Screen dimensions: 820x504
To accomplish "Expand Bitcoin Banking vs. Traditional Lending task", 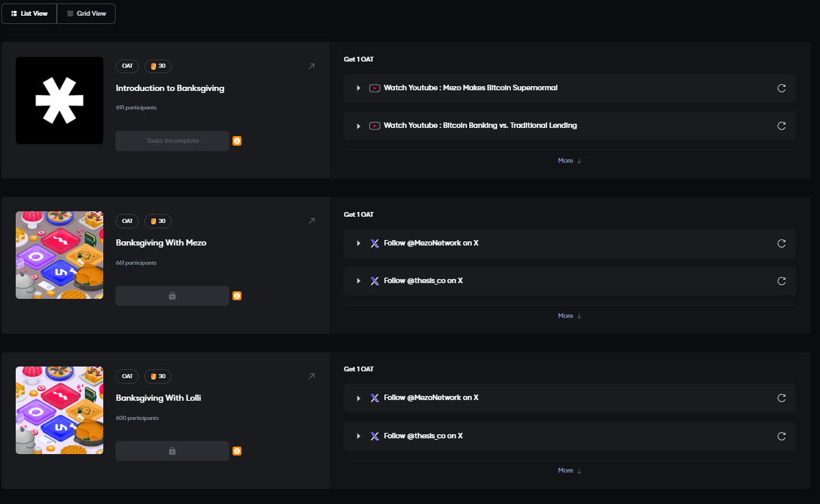I will (358, 126).
